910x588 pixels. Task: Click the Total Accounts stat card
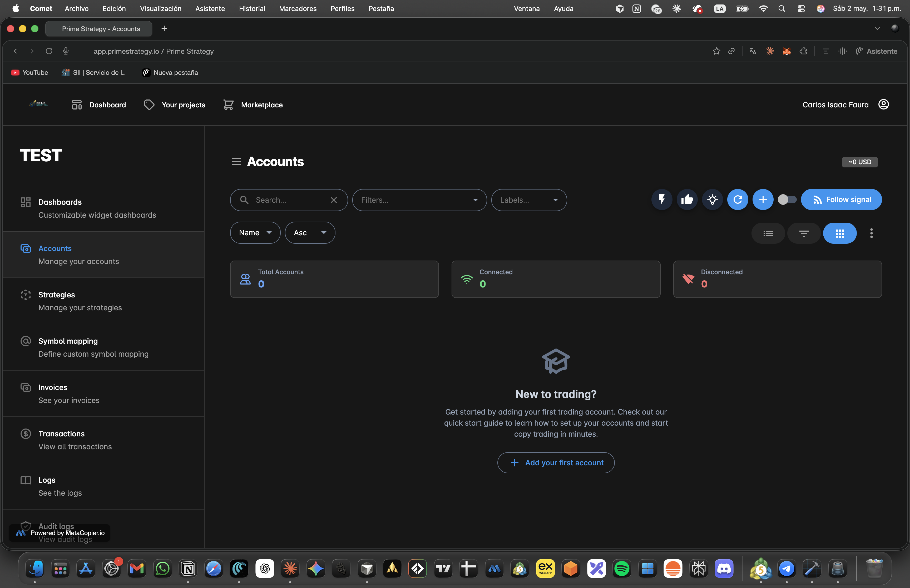point(334,279)
